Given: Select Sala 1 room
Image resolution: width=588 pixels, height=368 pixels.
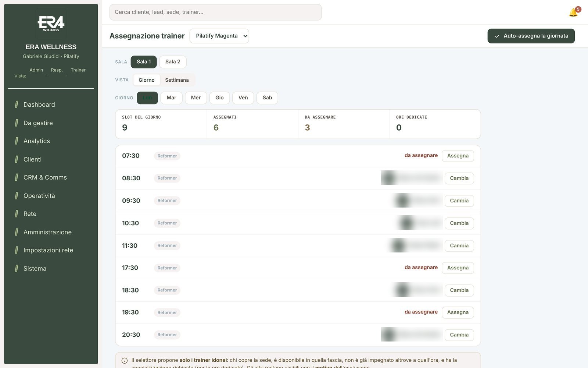Looking at the screenshot, I should [144, 62].
